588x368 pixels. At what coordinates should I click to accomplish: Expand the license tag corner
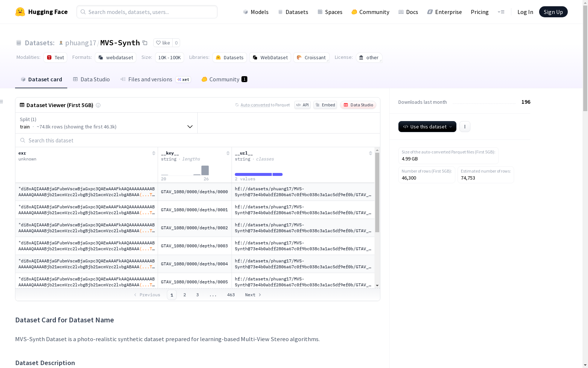[381, 61]
